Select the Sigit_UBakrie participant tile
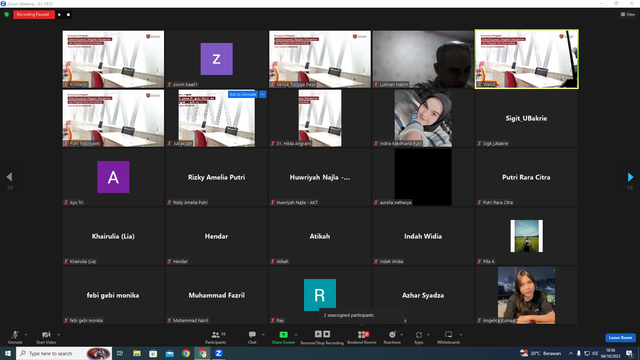640x360 pixels. tap(526, 118)
